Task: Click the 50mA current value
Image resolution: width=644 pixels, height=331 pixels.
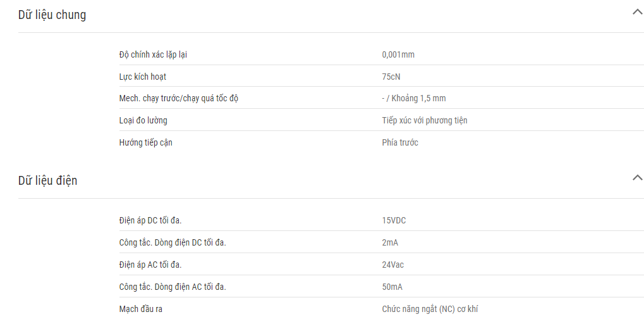Action: click(392, 287)
